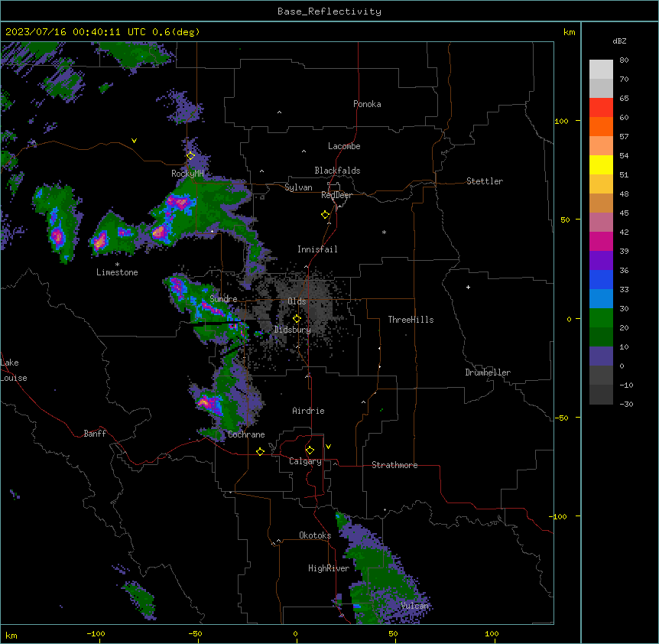
Task: Click the 50 tick label on right axis
Action: 565,220
